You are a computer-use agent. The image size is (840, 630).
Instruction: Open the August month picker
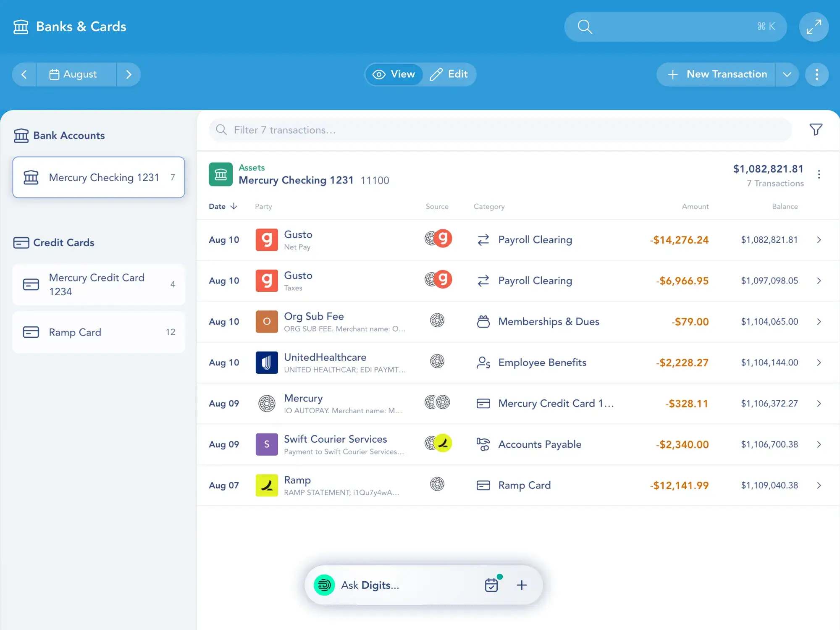76,74
